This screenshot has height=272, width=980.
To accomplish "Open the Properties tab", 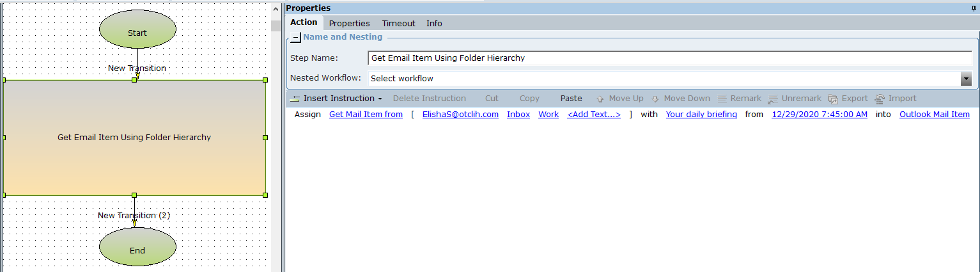I will (349, 23).
